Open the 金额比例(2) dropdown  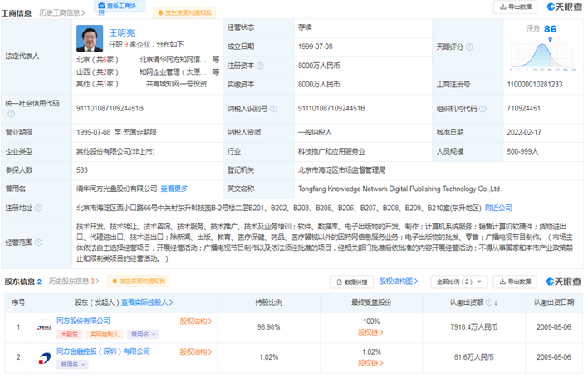coord(458,282)
